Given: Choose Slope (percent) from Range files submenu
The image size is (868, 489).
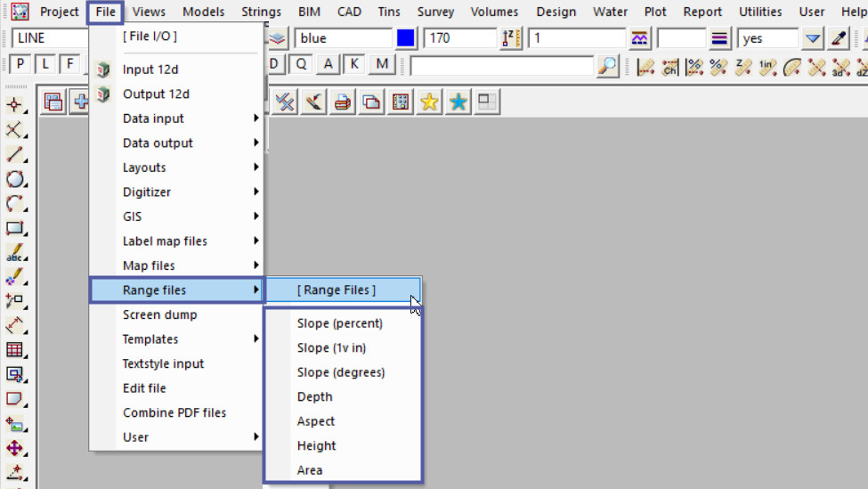Looking at the screenshot, I should click(x=340, y=323).
